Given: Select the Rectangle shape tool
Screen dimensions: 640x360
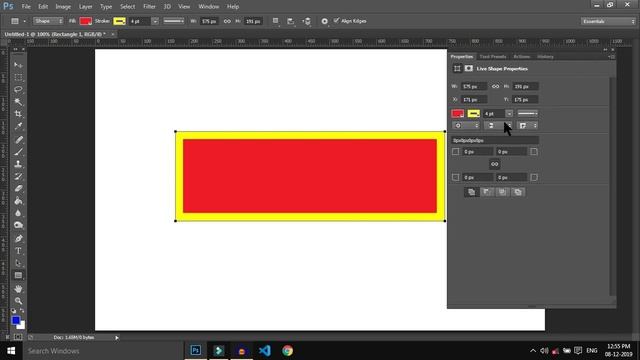Looking at the screenshot, I should pyautogui.click(x=18, y=276).
